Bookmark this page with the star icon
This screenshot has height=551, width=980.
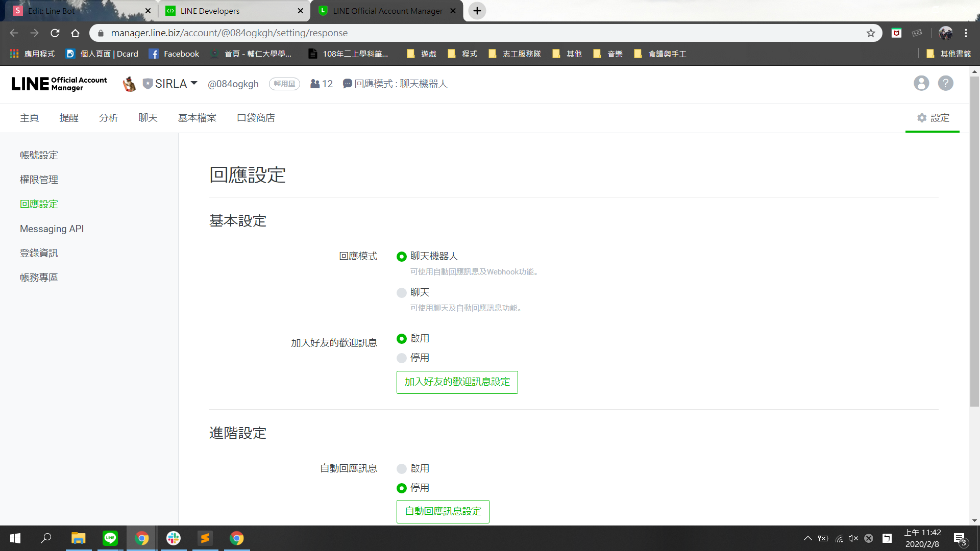coord(871,33)
